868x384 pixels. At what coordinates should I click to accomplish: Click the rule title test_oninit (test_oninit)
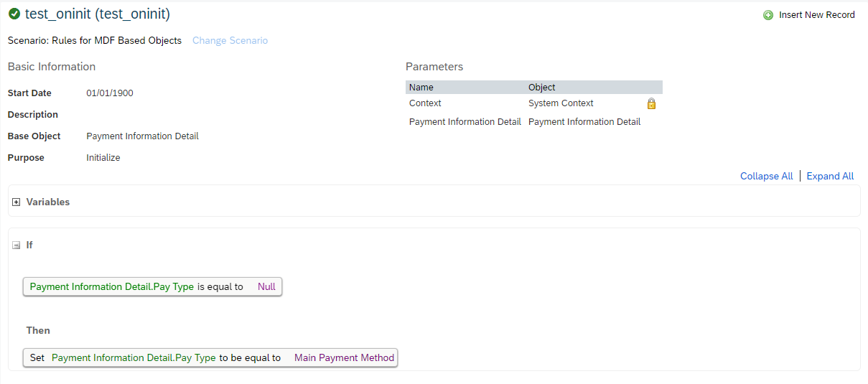click(98, 14)
